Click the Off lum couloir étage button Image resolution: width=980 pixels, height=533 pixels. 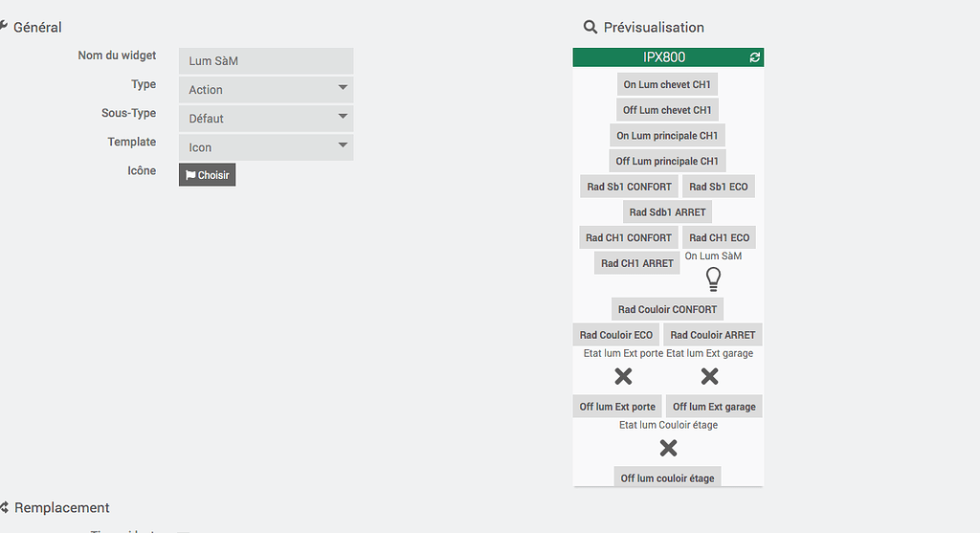point(667,478)
